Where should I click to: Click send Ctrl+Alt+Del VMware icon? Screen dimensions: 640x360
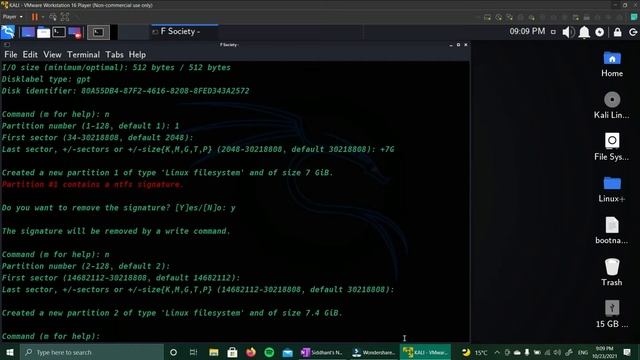pyautogui.click(x=53, y=17)
